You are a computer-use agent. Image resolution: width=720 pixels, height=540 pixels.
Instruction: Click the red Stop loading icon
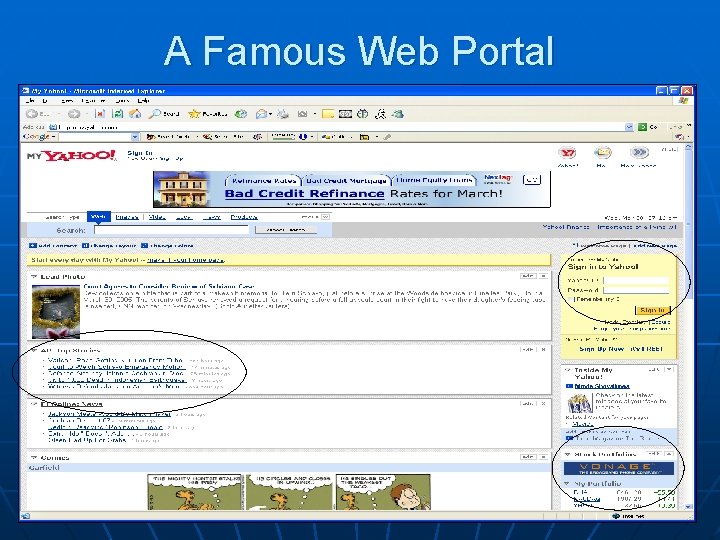click(100, 113)
